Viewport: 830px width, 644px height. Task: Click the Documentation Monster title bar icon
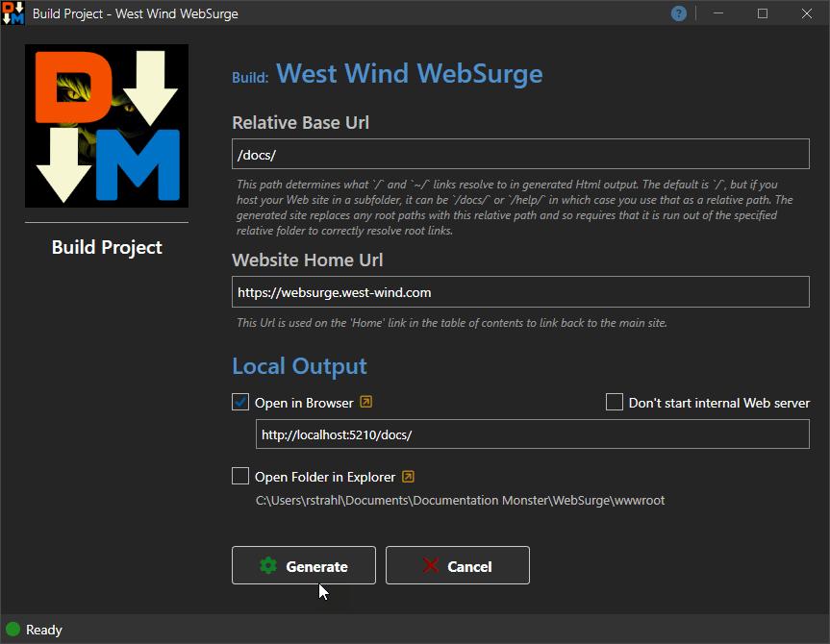(x=13, y=13)
